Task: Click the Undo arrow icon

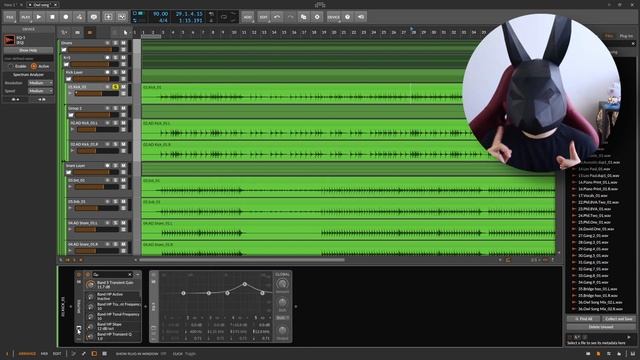Action: [x=277, y=17]
